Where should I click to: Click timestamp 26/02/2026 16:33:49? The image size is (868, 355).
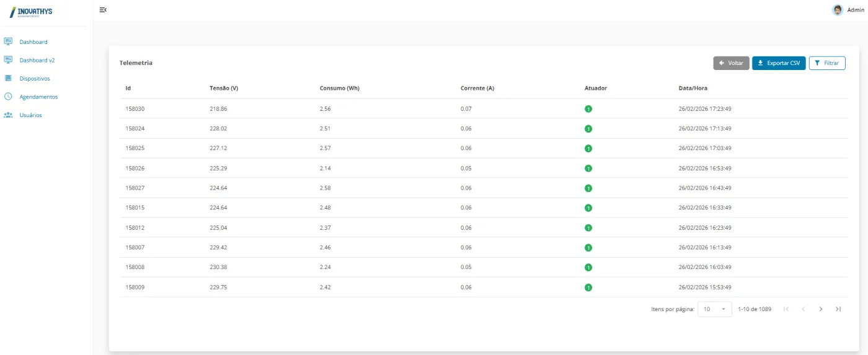coord(705,208)
